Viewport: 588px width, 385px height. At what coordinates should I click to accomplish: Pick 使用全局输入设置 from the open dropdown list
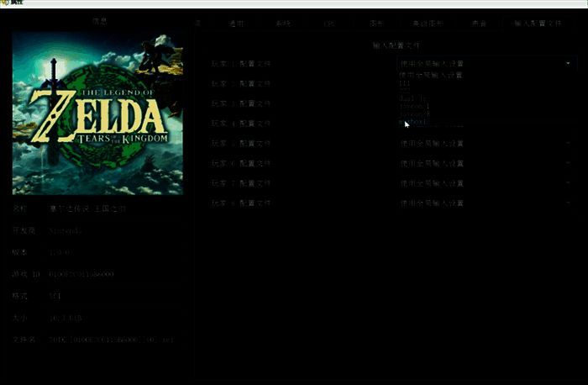(x=431, y=75)
